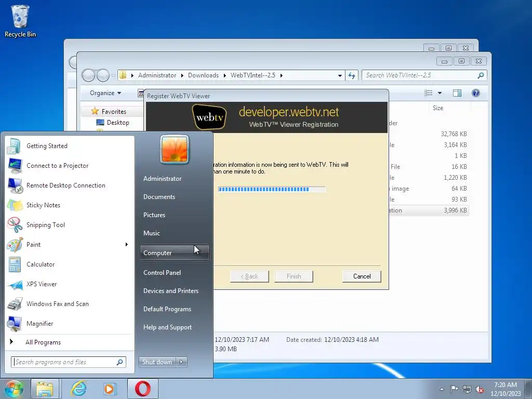Viewport: 532px width, 399px height.
Task: Open the view options dropdown arrow
Action: tap(440, 93)
